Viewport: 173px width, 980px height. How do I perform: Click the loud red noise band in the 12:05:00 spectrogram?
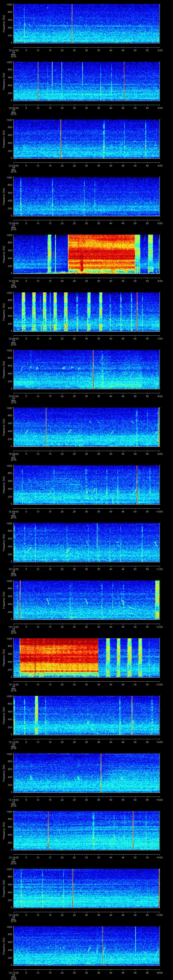[x=102, y=253]
